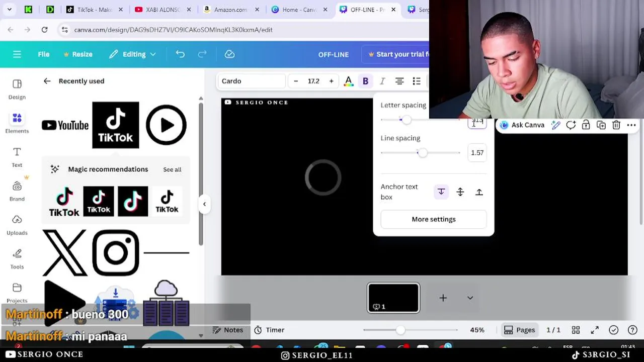Open the Timer tool
This screenshot has height=362, width=644.
tap(270, 330)
